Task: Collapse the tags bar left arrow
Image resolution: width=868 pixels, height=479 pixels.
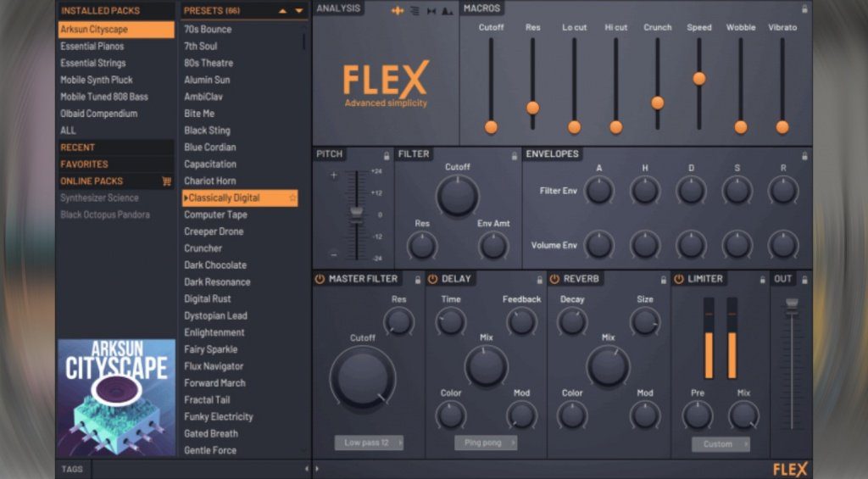Action: [307, 469]
